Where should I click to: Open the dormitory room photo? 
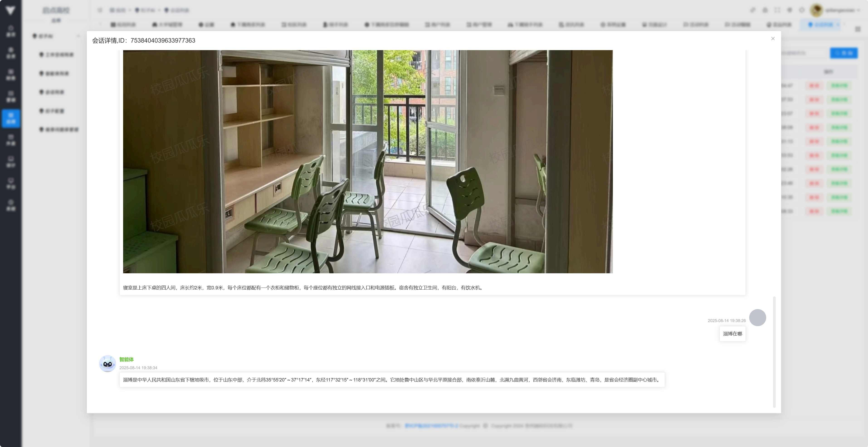(368, 161)
